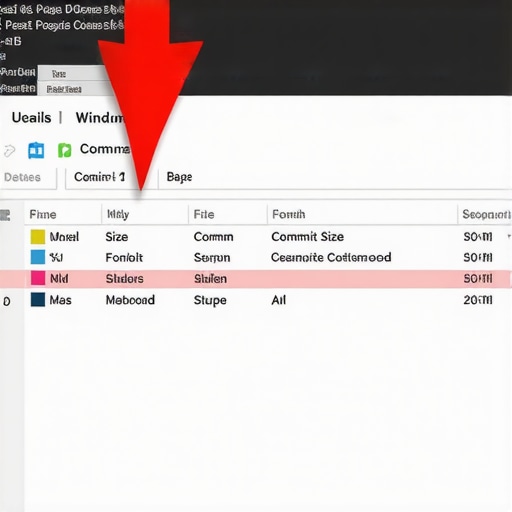512x512 pixels.
Task: Sort by the Fime column header
Action: click(43, 214)
